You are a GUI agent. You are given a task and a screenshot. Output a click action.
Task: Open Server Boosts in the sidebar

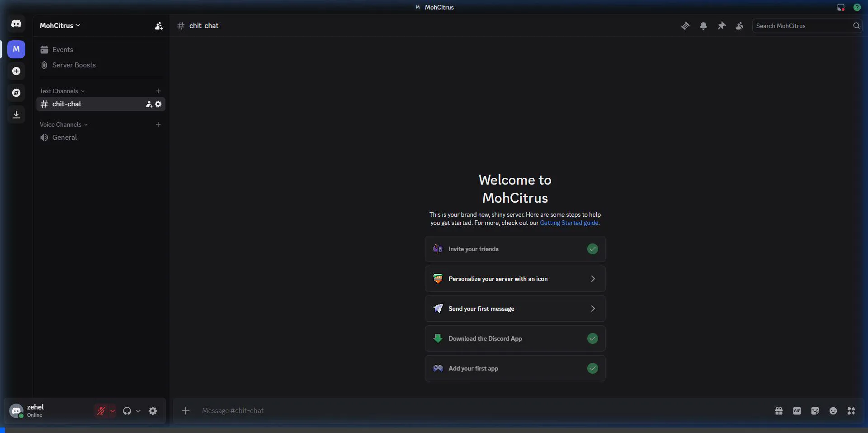pyautogui.click(x=74, y=65)
